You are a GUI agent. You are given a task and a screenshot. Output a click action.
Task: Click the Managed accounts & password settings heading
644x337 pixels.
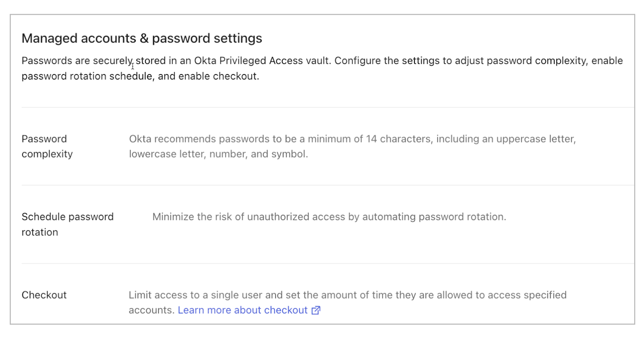tap(142, 38)
